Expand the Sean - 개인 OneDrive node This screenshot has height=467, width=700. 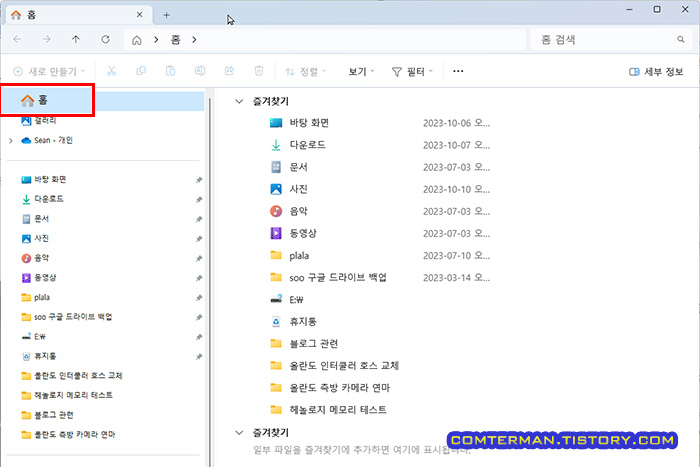coord(11,141)
